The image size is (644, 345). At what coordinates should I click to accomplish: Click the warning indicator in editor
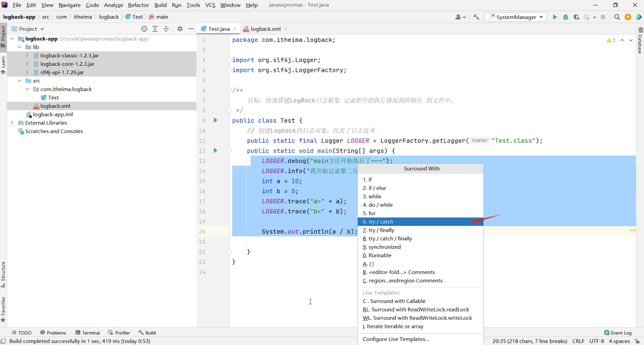(610, 40)
